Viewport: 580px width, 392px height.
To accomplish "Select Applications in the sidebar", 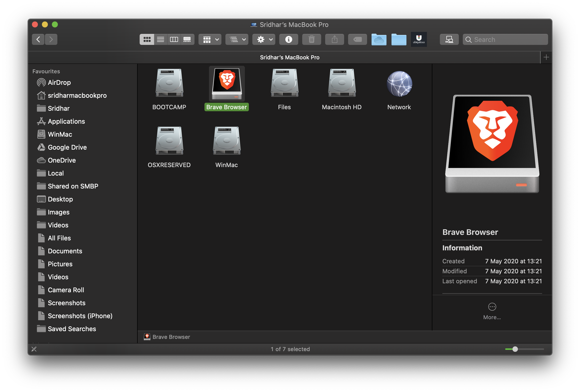I will point(66,121).
